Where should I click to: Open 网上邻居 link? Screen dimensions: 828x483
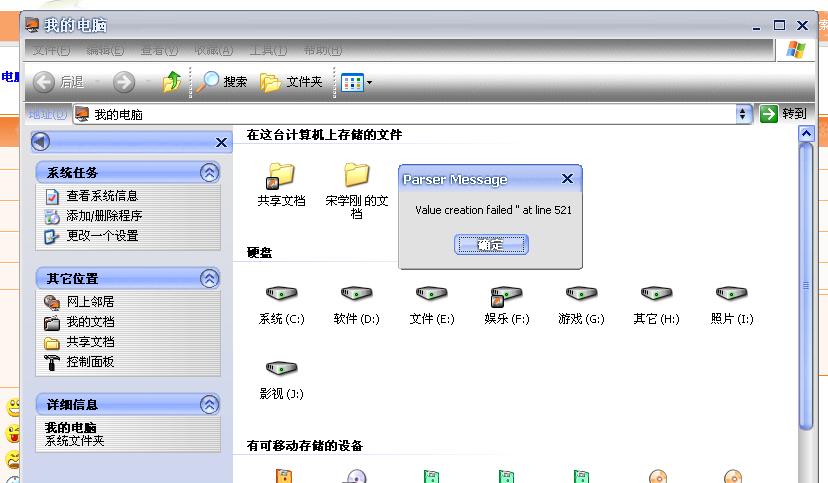90,302
